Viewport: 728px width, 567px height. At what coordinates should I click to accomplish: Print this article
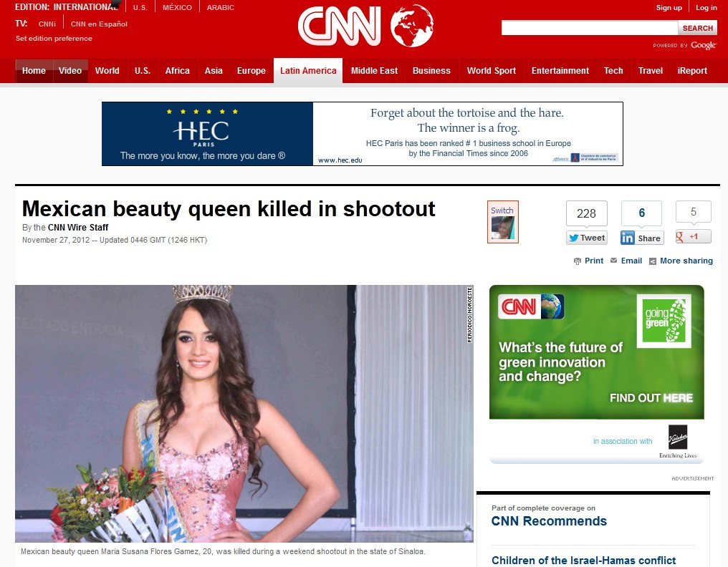[x=589, y=261]
